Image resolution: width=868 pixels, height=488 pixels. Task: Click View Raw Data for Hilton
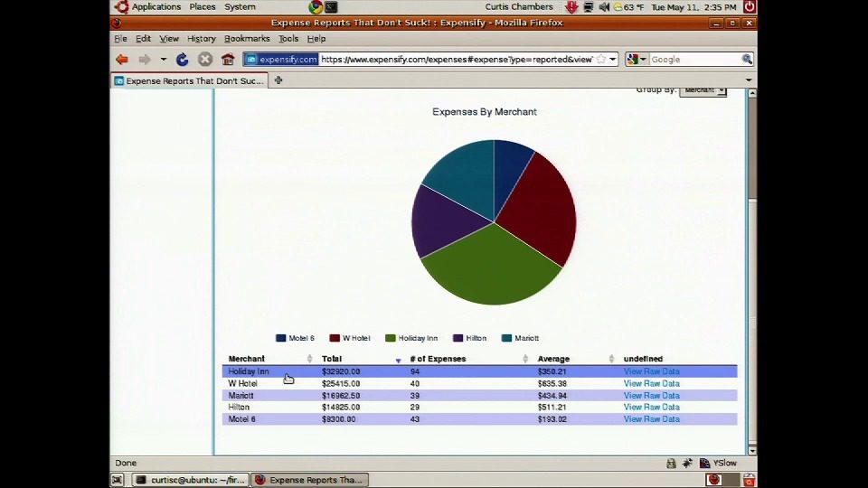coord(651,408)
